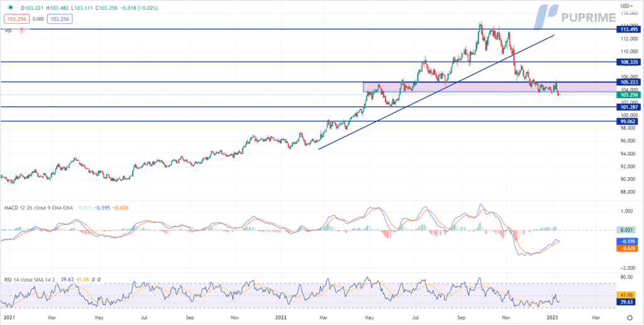Click the 113.495 price level label
644x325 pixels.
point(629,29)
